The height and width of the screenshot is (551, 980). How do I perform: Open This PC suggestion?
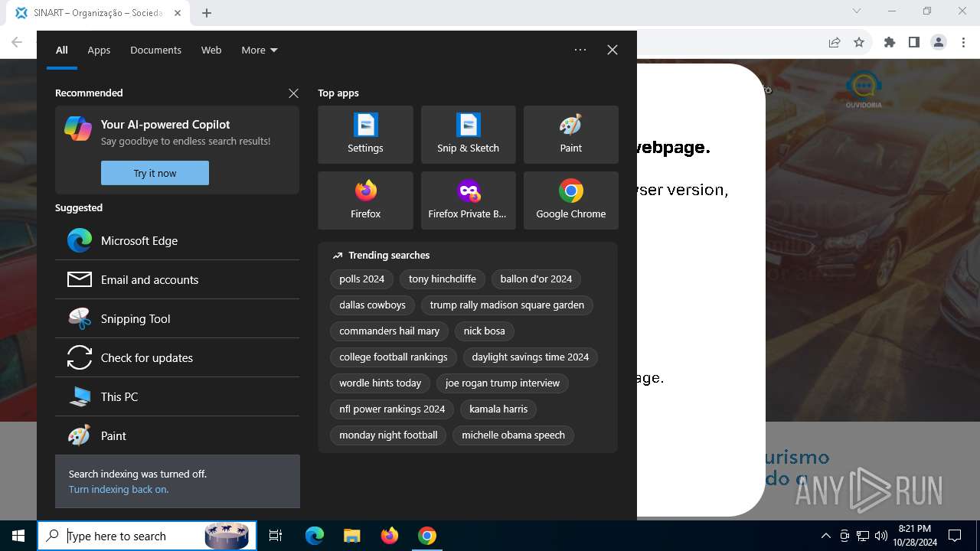[x=177, y=396]
